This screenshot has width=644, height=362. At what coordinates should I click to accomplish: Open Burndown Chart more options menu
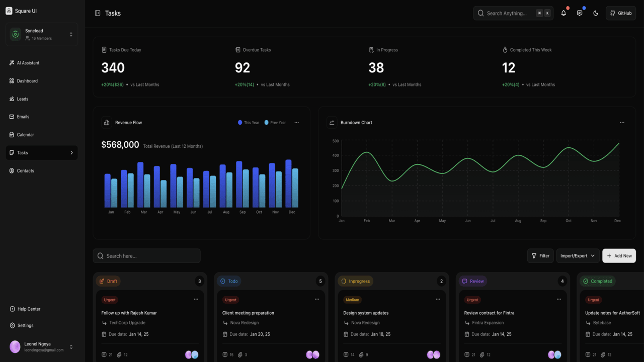(x=622, y=123)
